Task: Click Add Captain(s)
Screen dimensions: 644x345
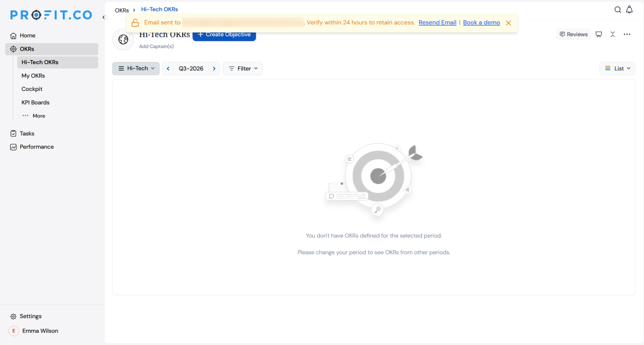Action: pos(156,46)
